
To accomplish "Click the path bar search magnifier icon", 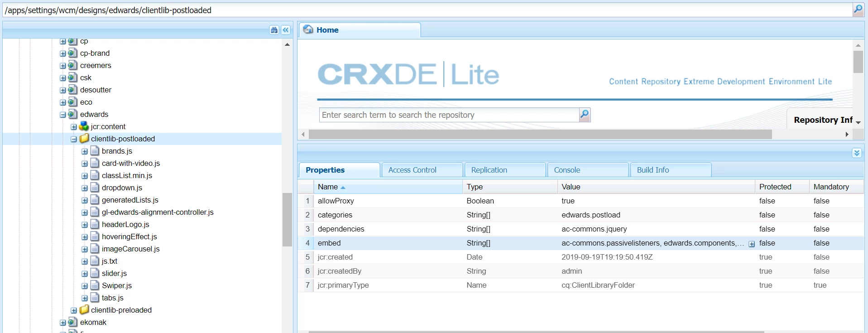I will [858, 10].
